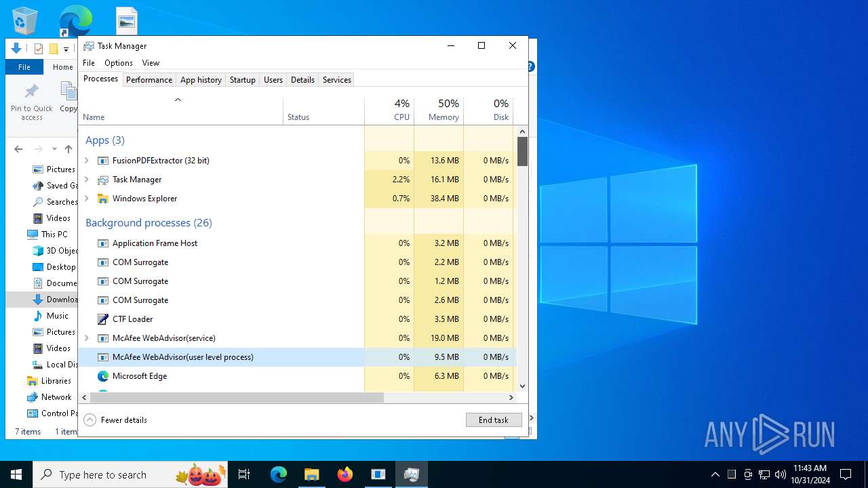Viewport: 868px width, 488px height.
Task: Sort processes by Disk column
Action: (488, 111)
